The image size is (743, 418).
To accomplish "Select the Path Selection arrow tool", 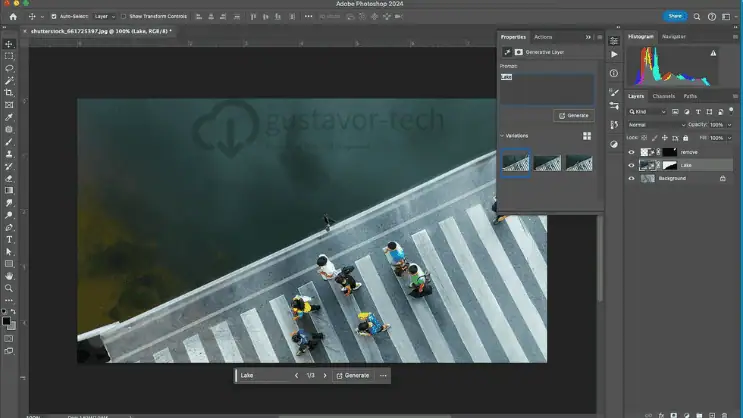I will (9, 252).
